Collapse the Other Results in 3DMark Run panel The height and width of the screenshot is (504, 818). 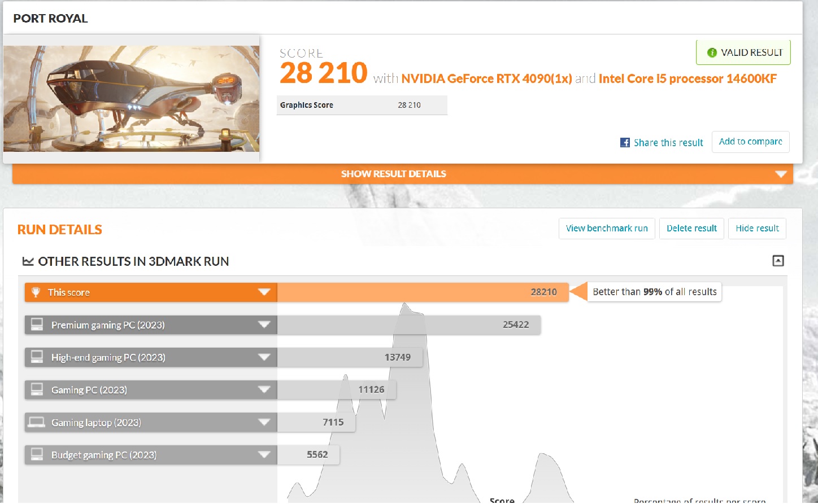[778, 261]
